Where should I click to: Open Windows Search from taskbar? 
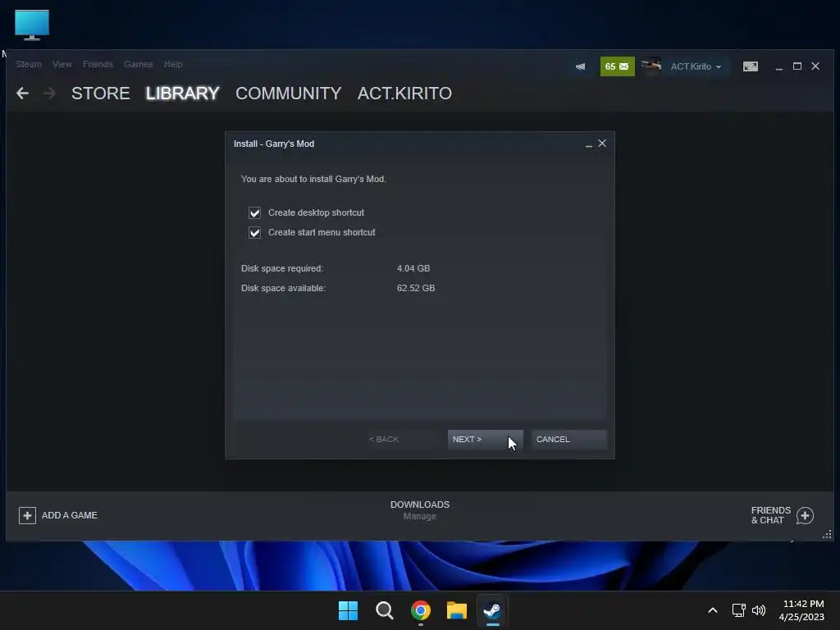(x=384, y=610)
